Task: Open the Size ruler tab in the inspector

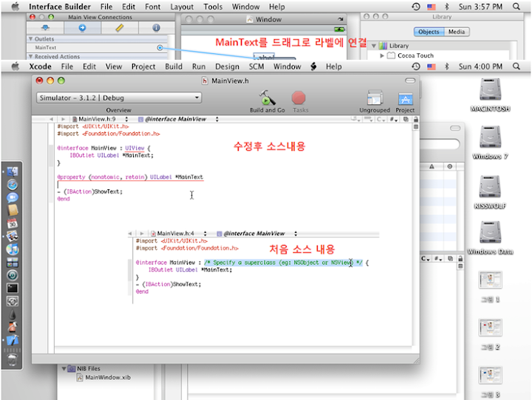Action: click(x=120, y=28)
